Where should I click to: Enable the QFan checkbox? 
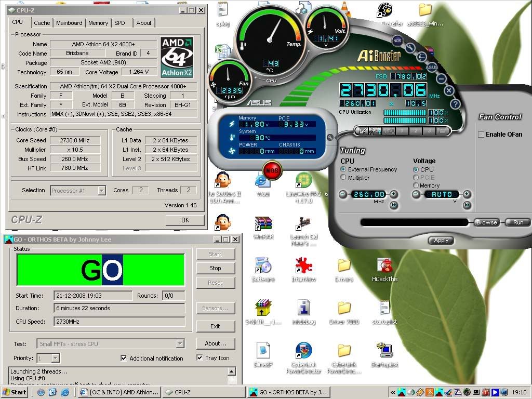(x=481, y=135)
